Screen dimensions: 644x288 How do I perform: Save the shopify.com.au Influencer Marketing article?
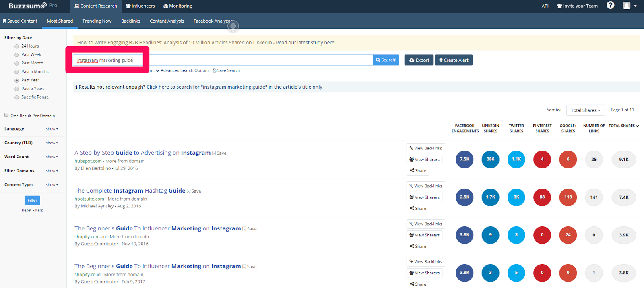[250, 229]
